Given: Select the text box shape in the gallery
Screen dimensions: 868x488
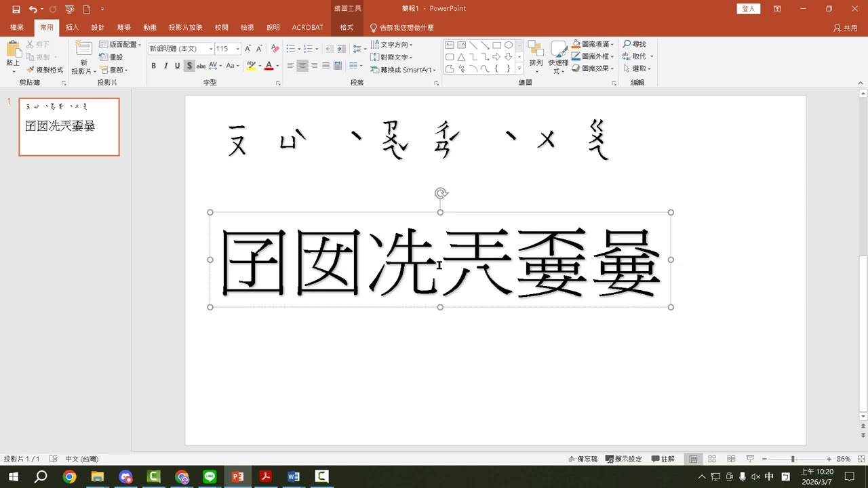Looking at the screenshot, I should [x=450, y=45].
